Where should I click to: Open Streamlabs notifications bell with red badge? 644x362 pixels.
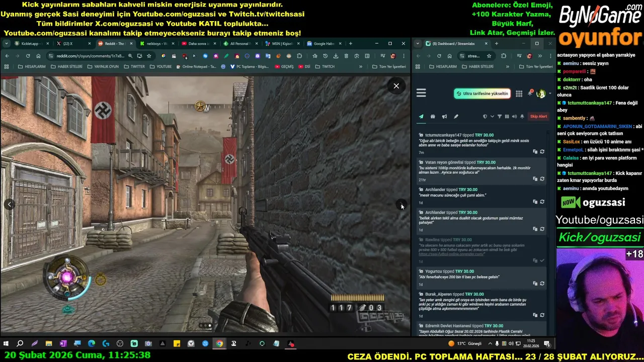pyautogui.click(x=530, y=93)
